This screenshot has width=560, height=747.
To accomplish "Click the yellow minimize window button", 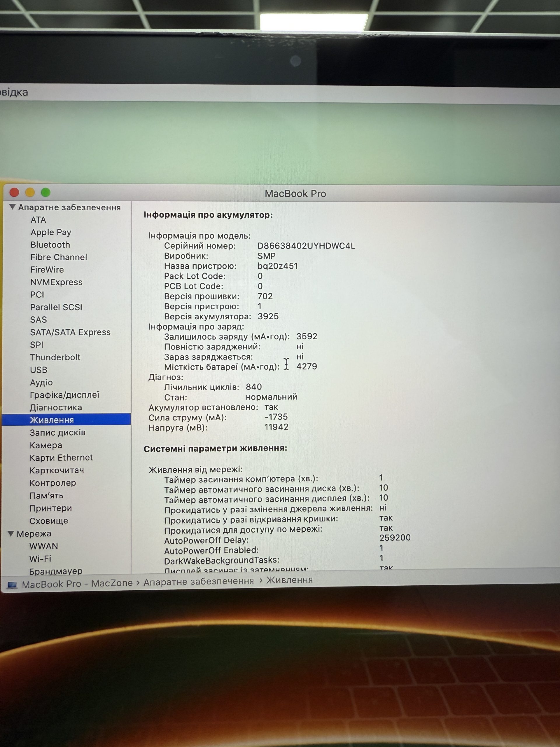I will [30, 192].
